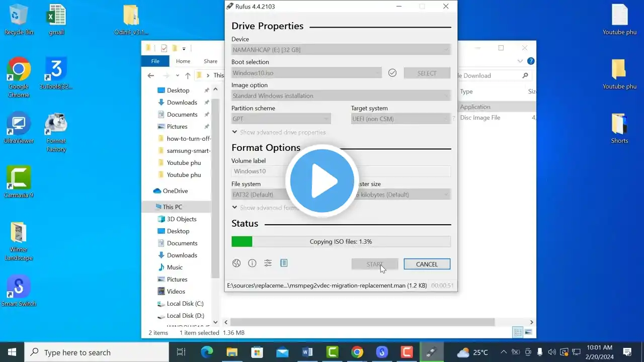Select OneDrive in navigation pane
Viewport: 644px width, 362px height.
(175, 191)
